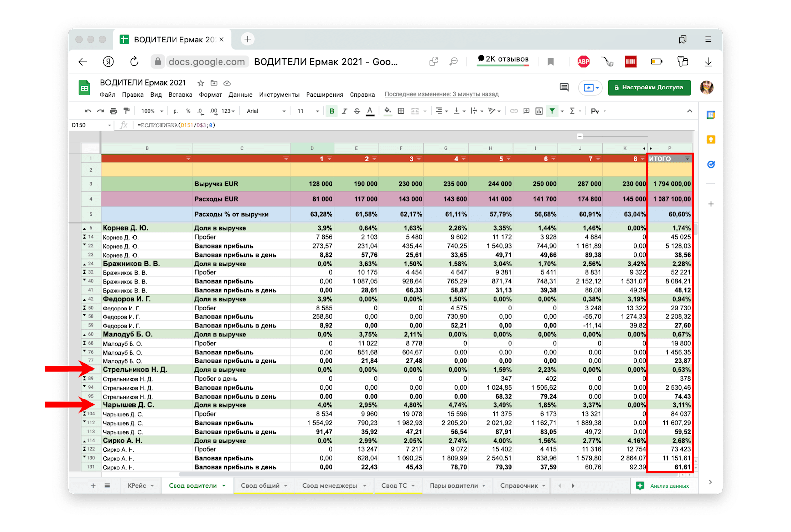Open the Данные menu
The height and width of the screenshot is (532, 791).
coord(240,95)
